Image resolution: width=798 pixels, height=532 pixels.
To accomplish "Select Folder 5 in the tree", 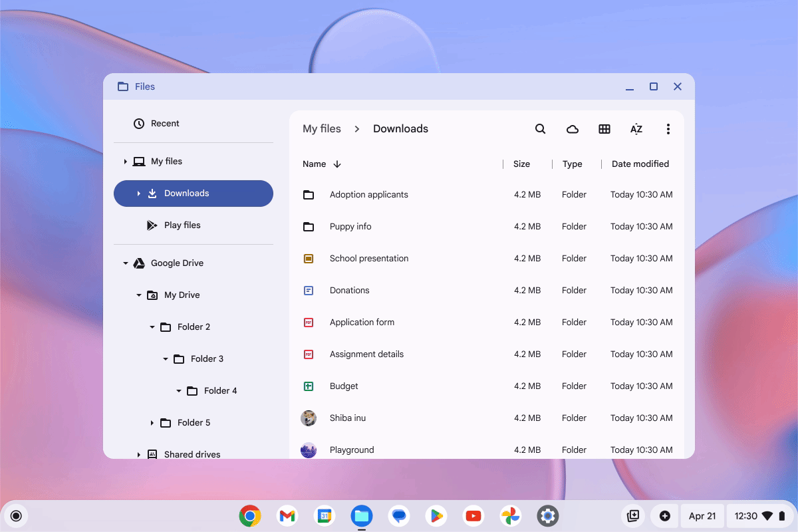I will coord(194,423).
